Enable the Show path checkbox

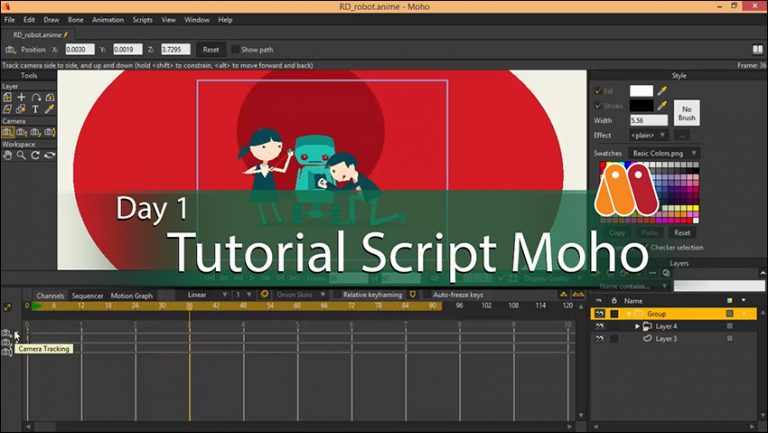point(235,49)
